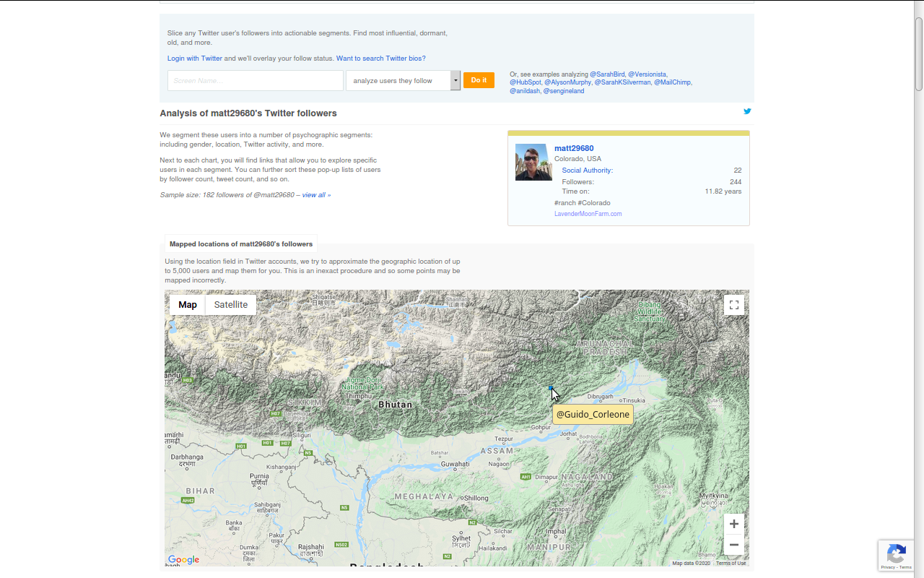Click 'Colorado, USA' location text
Screen dimensions: 924x578
577,159
